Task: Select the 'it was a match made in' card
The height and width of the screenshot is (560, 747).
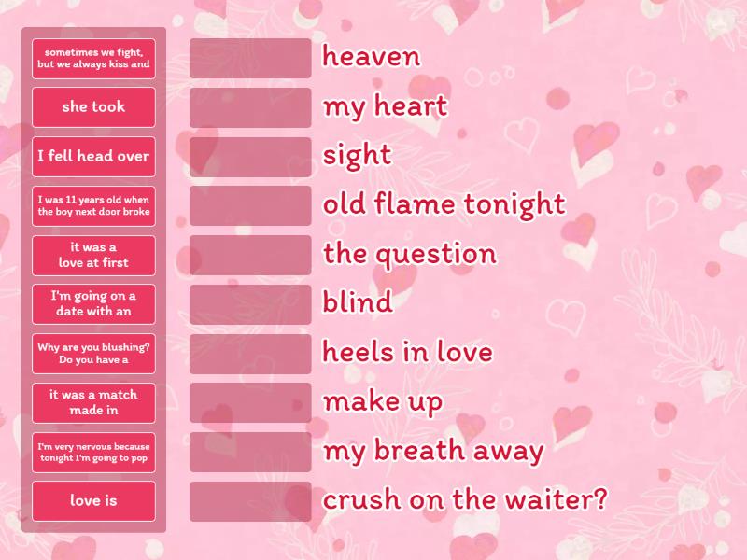Action: (x=92, y=402)
